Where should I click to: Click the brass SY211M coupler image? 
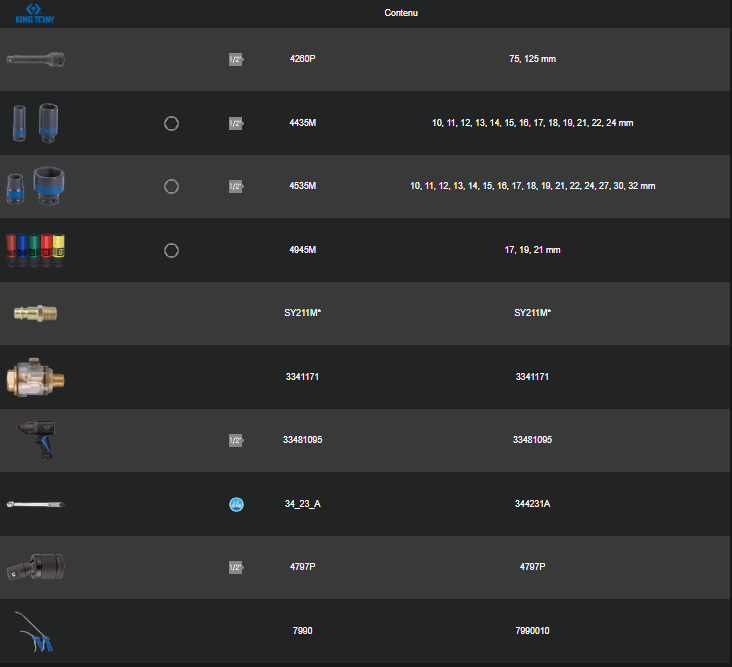point(35,313)
